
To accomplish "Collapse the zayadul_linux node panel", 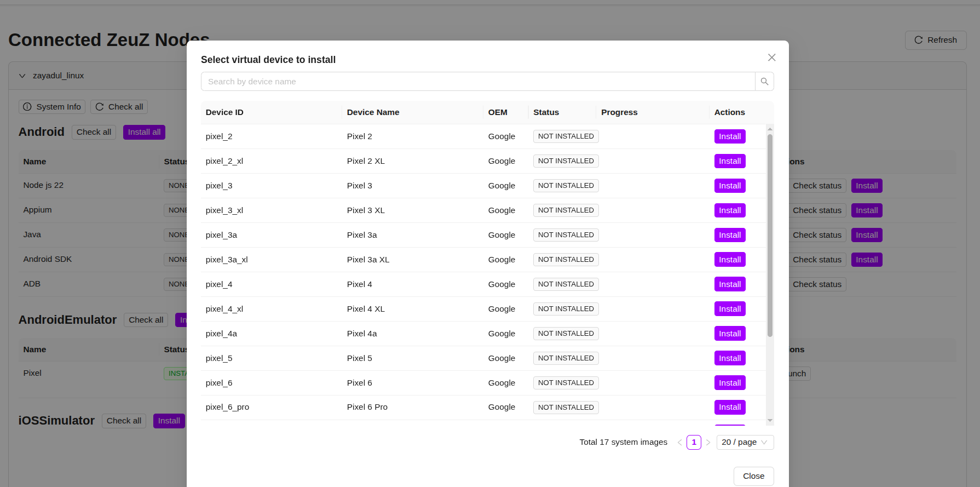I will click(22, 76).
